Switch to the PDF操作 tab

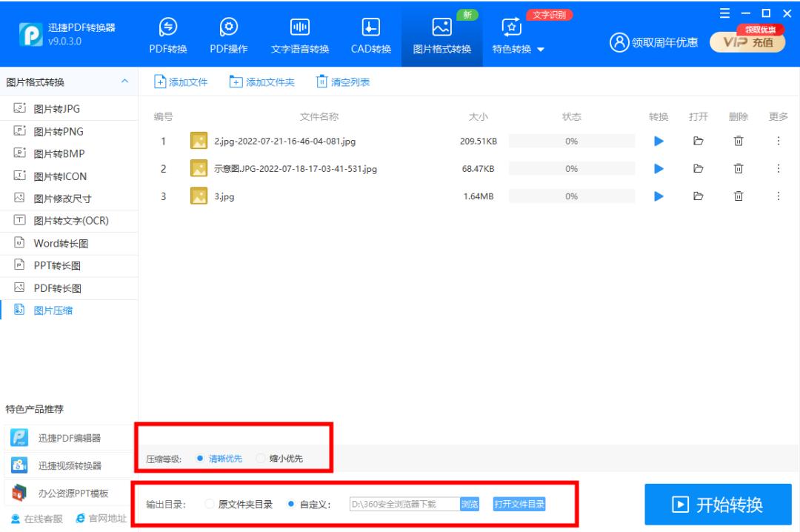228,34
